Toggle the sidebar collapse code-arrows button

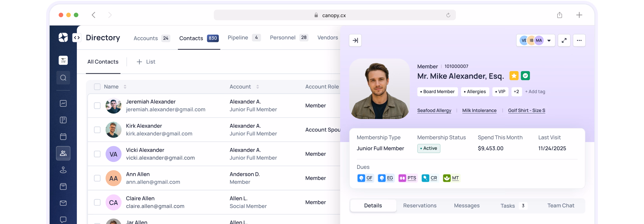click(x=77, y=38)
